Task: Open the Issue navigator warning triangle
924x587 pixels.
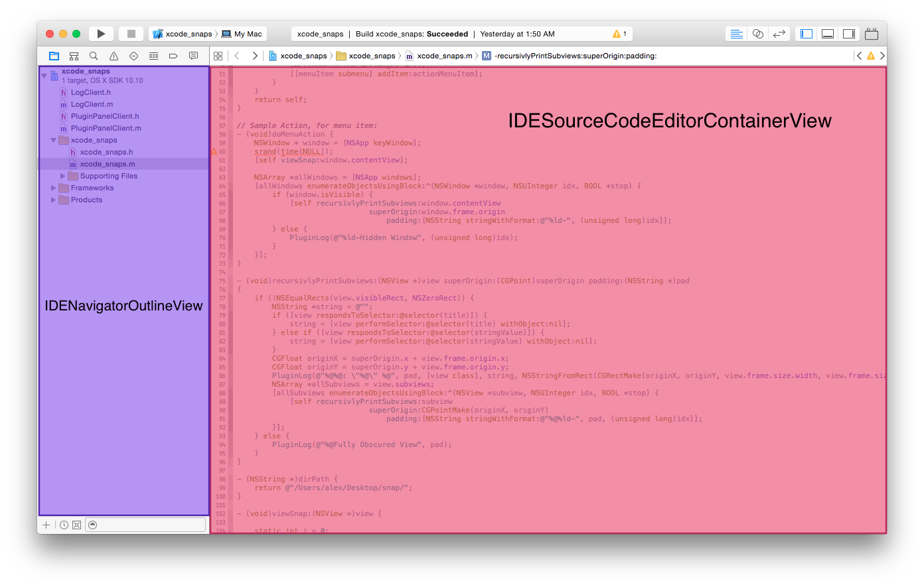Action: click(114, 56)
